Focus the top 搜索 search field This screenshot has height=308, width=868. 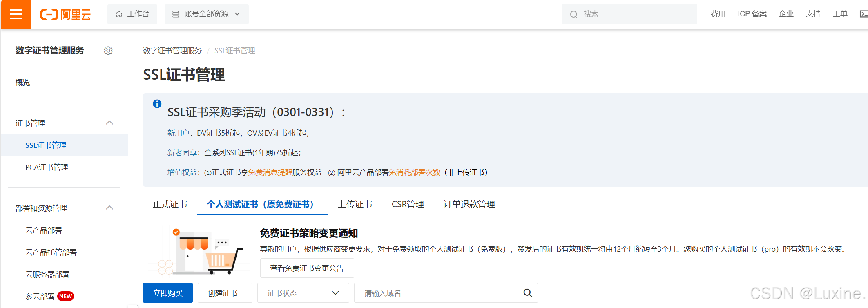[629, 14]
